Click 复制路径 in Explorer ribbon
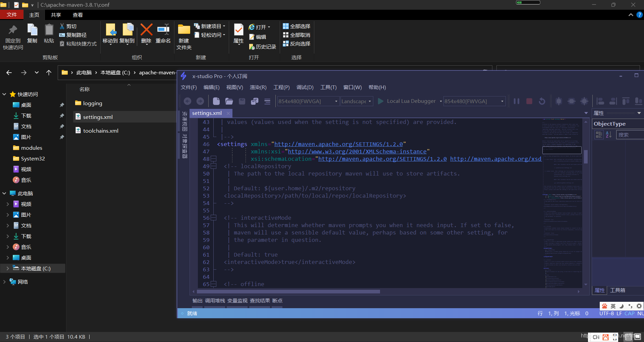 [x=73, y=35]
